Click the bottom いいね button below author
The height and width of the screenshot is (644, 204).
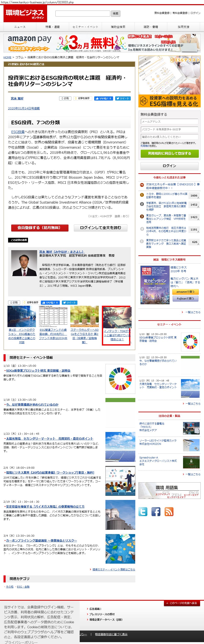pyautogui.click(x=50, y=302)
